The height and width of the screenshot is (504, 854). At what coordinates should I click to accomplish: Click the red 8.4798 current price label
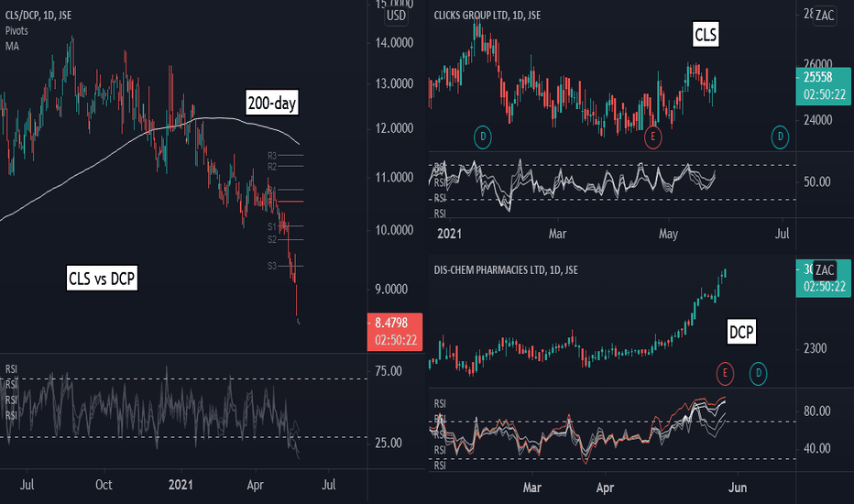tap(396, 332)
